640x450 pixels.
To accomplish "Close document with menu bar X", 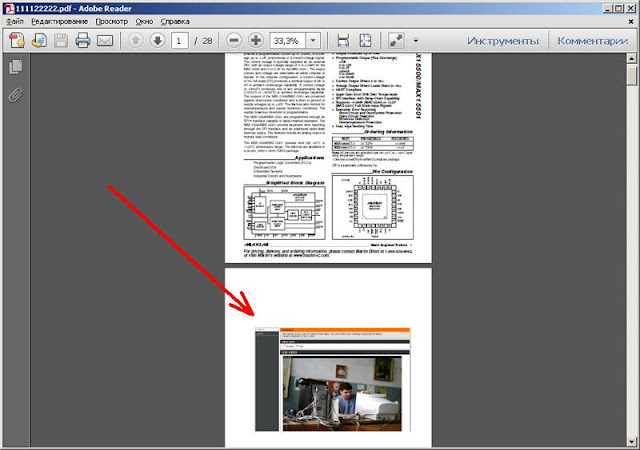I will pos(631,22).
